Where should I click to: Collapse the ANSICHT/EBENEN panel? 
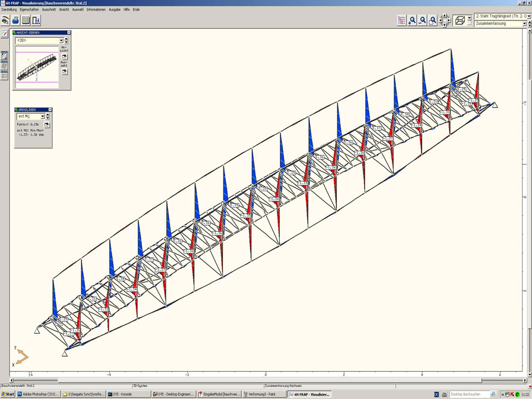(69, 33)
